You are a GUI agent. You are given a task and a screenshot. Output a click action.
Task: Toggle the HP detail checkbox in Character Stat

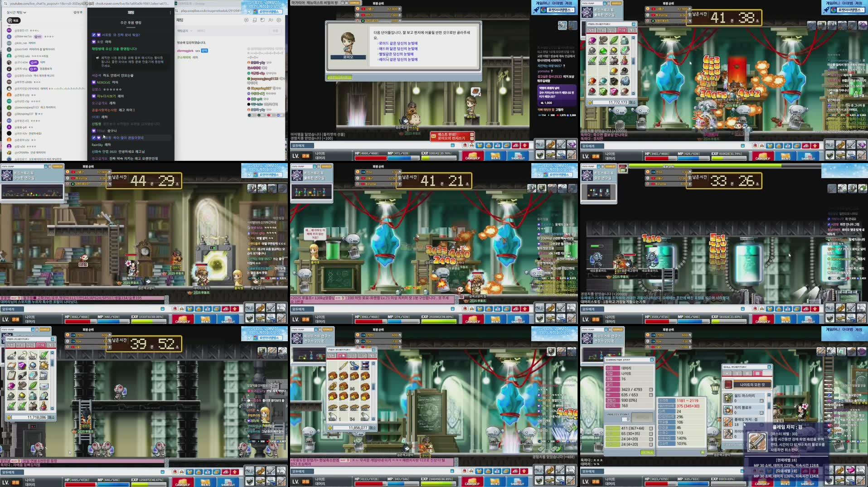(650, 390)
